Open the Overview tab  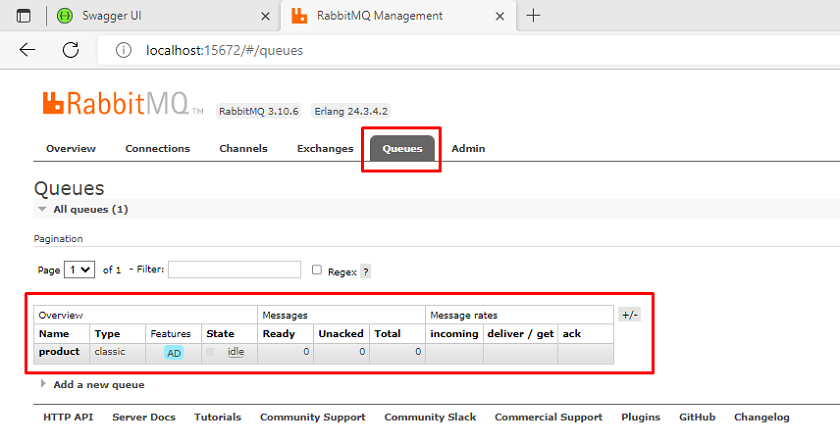coord(71,148)
